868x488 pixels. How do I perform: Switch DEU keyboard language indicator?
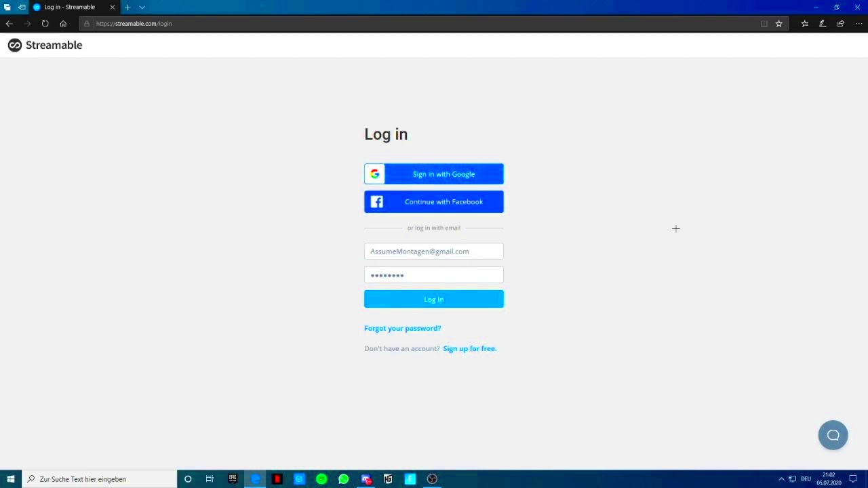(x=806, y=479)
